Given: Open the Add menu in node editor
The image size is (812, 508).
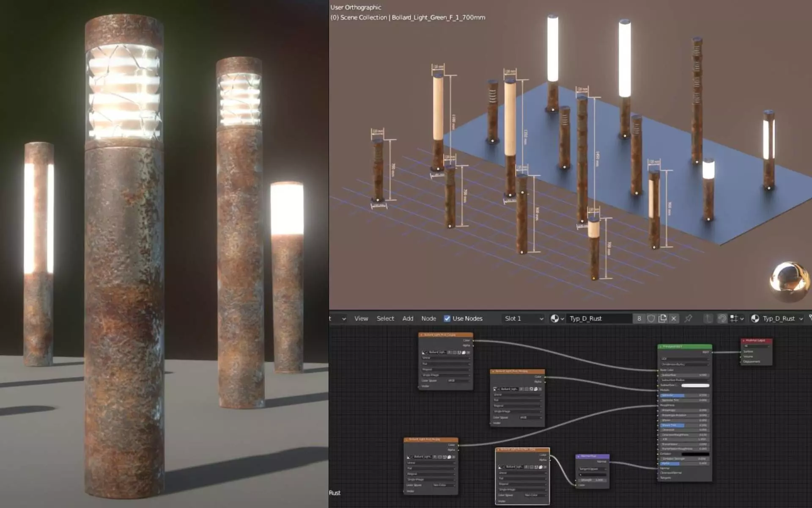Looking at the screenshot, I should pos(408,318).
